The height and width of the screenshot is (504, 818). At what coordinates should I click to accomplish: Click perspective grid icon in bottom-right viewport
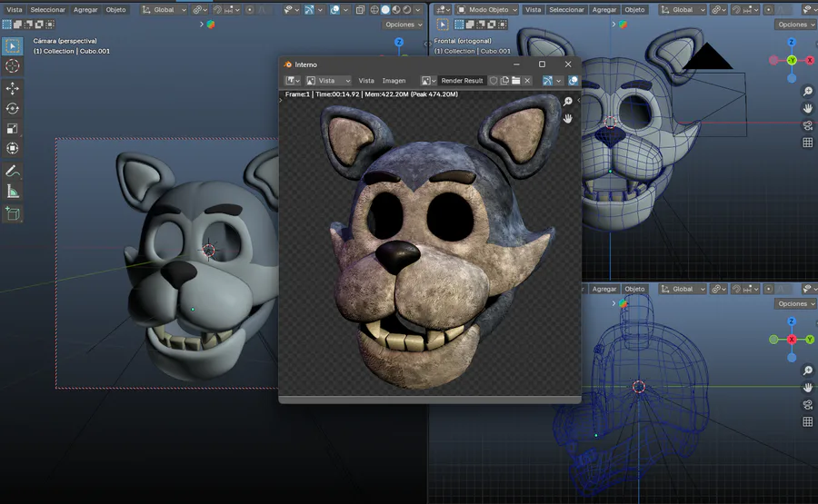click(x=808, y=421)
